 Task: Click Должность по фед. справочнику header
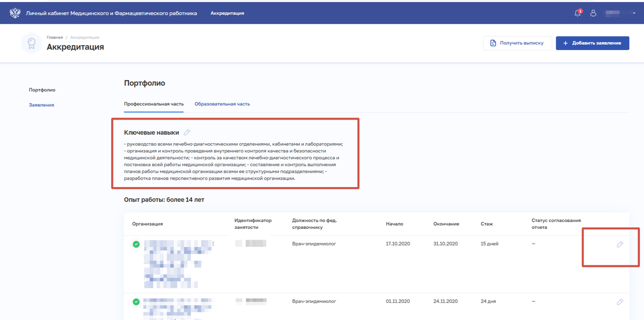[x=314, y=224]
